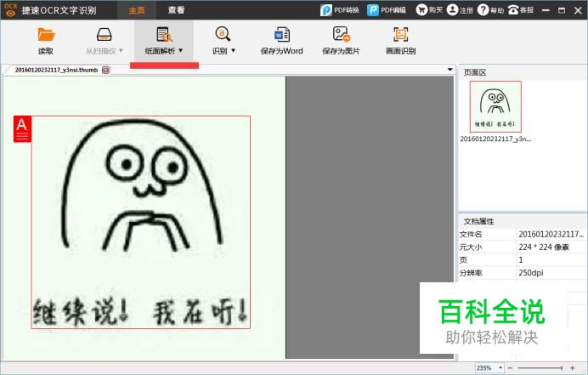Image resolution: width=588 pixels, height=375 pixels.
Task: Click the zoom slider track
Action: [540, 368]
